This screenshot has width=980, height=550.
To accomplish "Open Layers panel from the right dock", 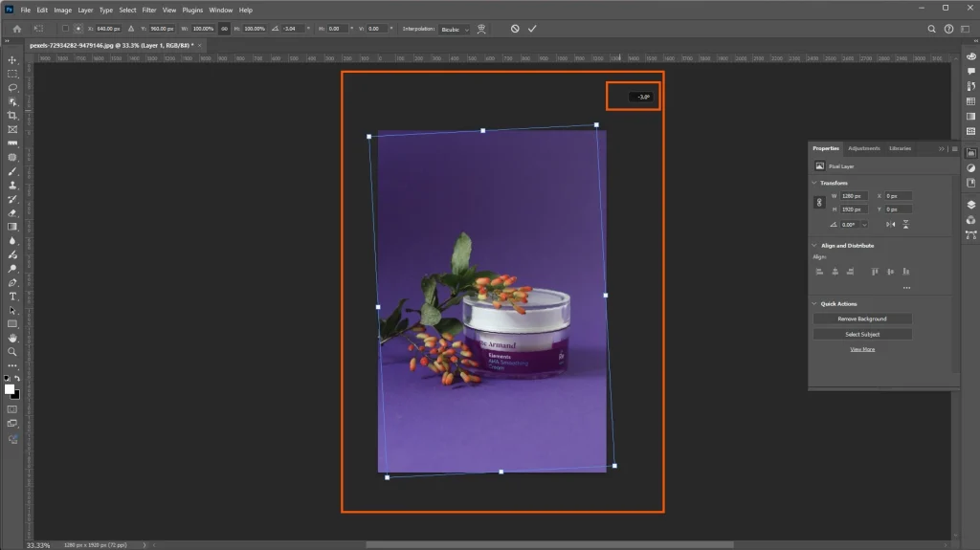I will [x=970, y=205].
